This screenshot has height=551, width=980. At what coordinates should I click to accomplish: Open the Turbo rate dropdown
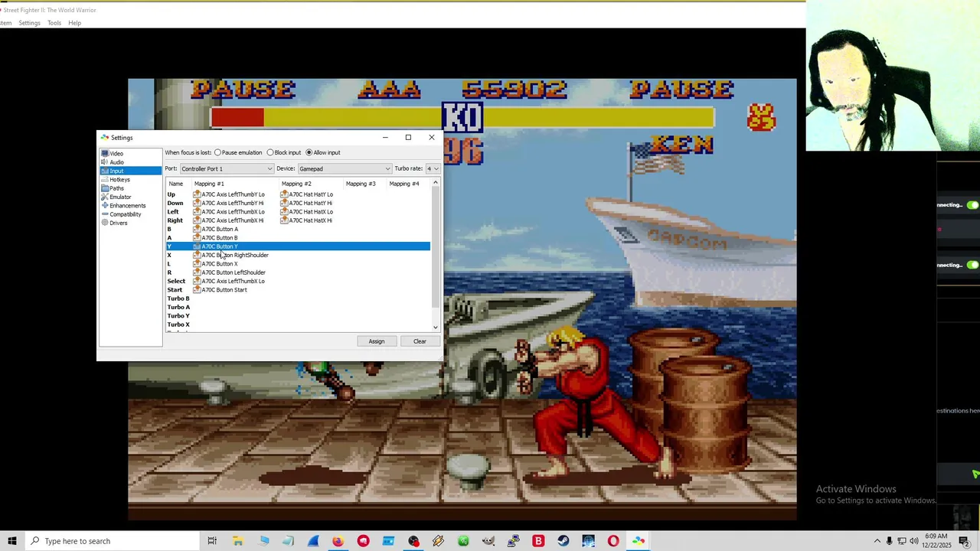coord(433,168)
